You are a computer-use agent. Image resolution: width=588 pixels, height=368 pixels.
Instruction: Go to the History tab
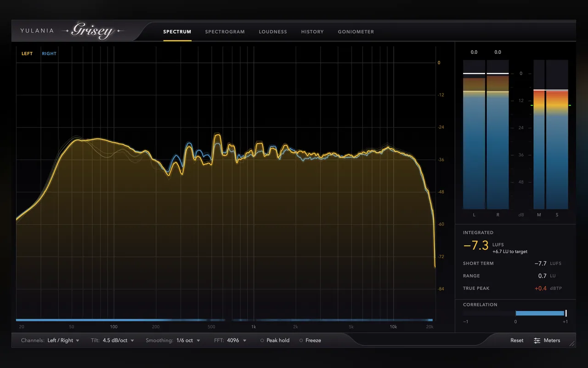312,32
